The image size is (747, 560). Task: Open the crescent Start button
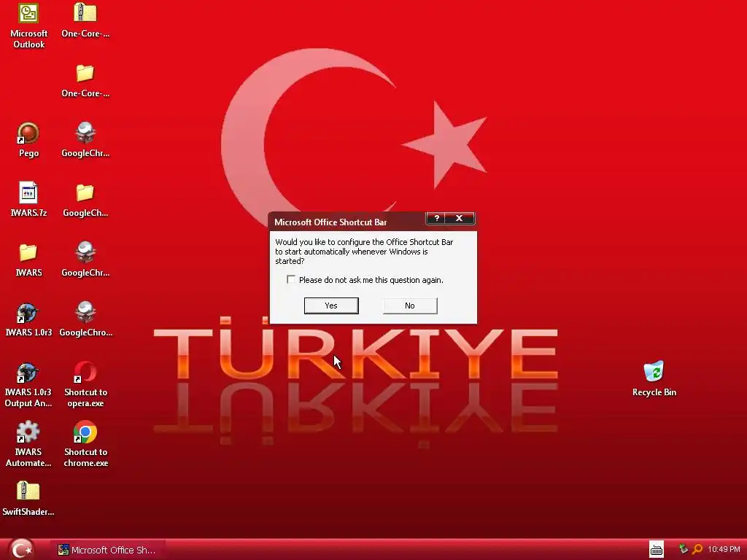tap(21, 549)
